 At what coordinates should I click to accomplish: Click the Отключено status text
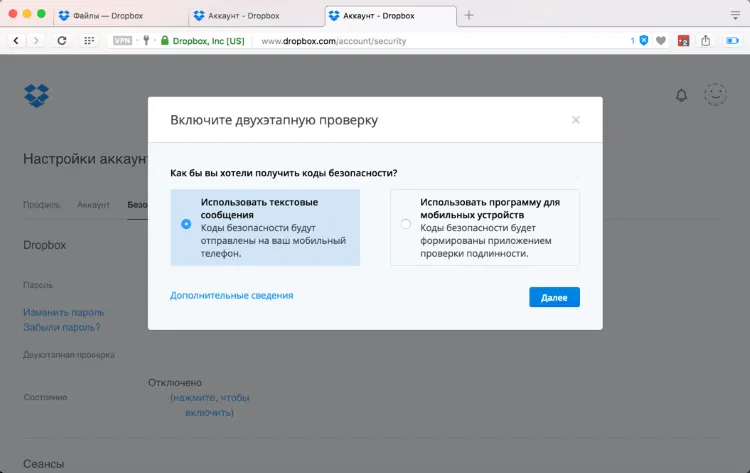point(175,383)
